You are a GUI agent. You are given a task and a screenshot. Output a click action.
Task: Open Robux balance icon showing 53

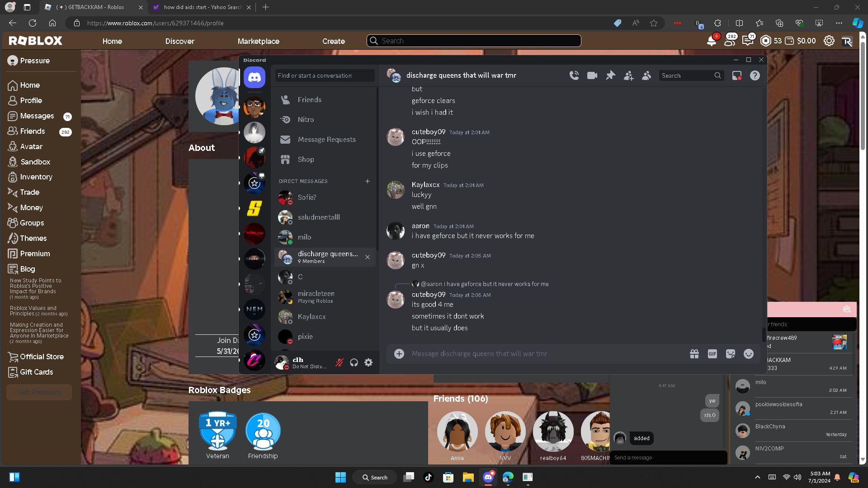click(x=766, y=41)
